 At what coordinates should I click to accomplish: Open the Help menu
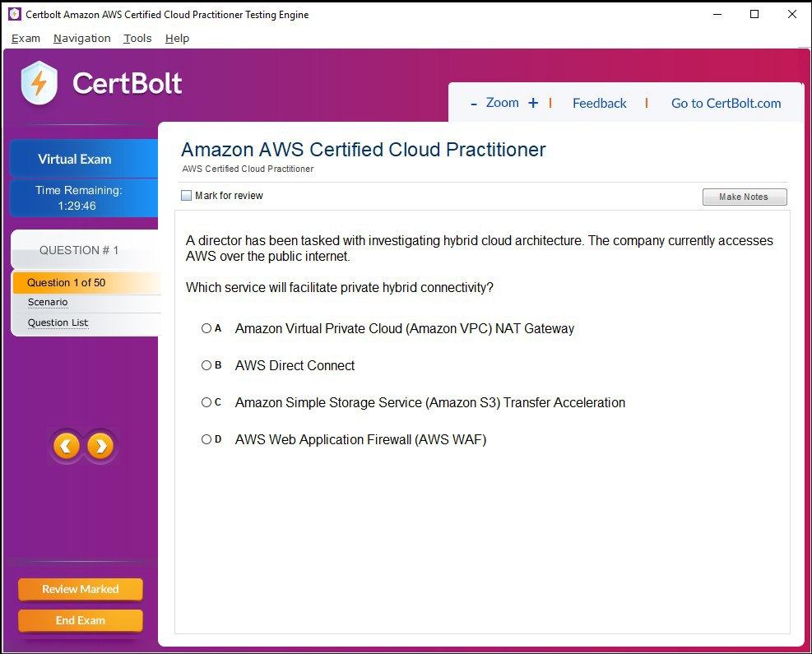click(x=177, y=39)
